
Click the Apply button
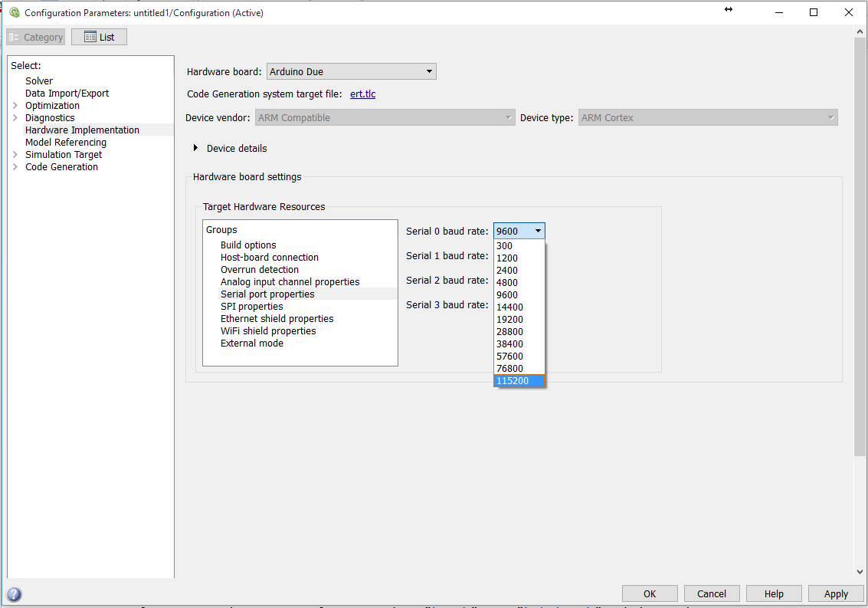click(x=835, y=593)
